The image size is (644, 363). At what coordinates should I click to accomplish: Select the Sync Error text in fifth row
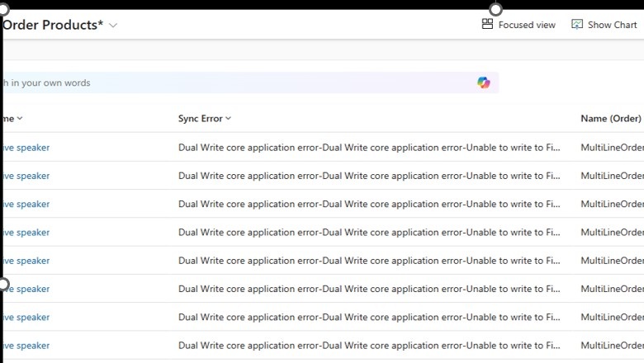pos(369,261)
